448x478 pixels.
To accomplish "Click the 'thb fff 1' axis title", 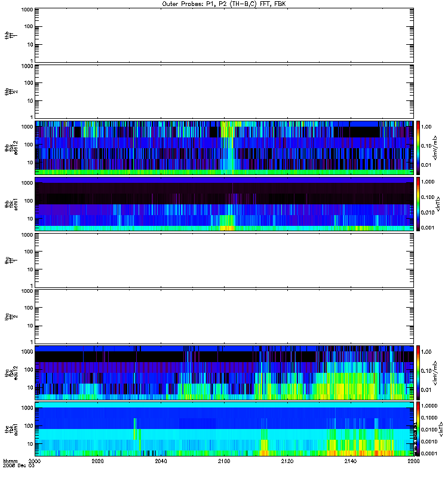I will click(x=11, y=35).
